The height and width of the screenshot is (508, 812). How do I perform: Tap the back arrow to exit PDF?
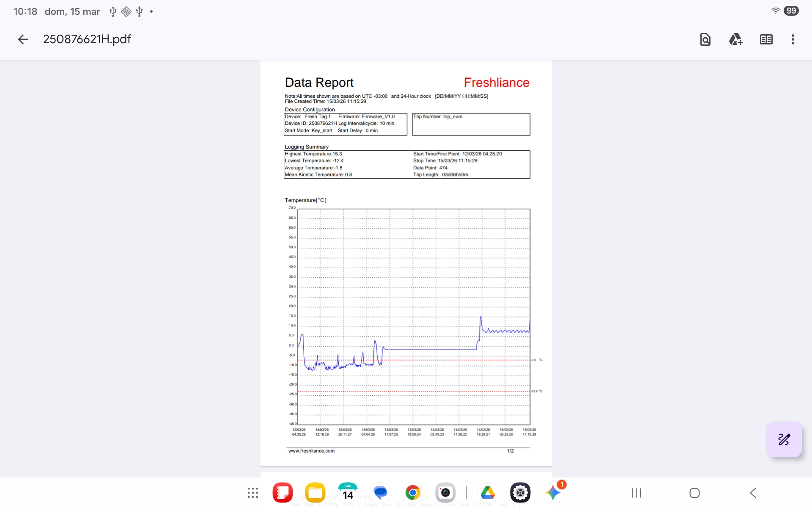coord(23,39)
